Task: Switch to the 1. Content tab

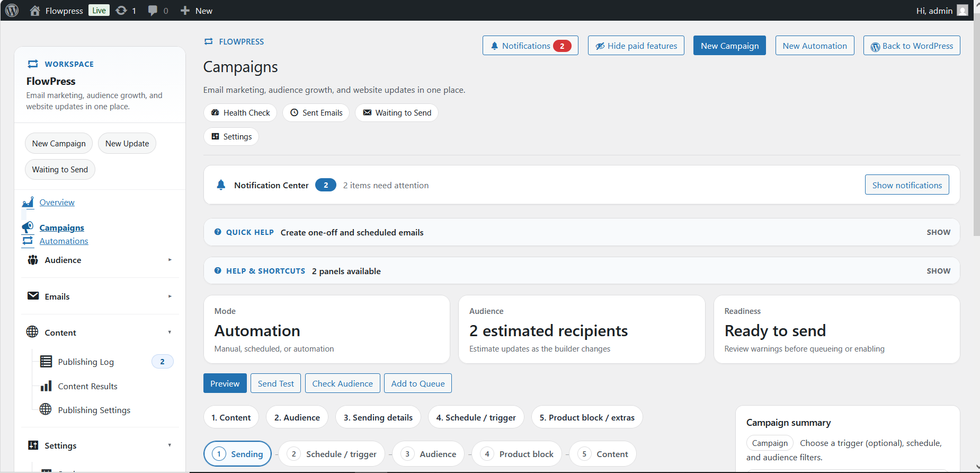Action: pos(231,417)
